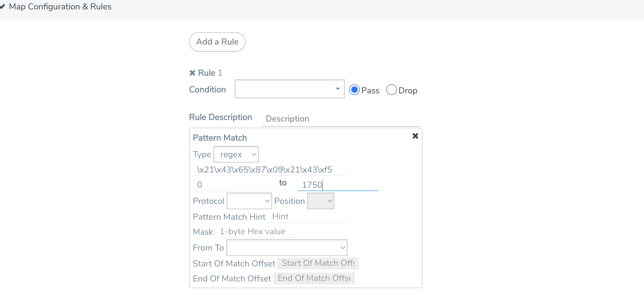The height and width of the screenshot is (301, 644).
Task: Focus the Rule Description field
Action: click(x=341, y=119)
